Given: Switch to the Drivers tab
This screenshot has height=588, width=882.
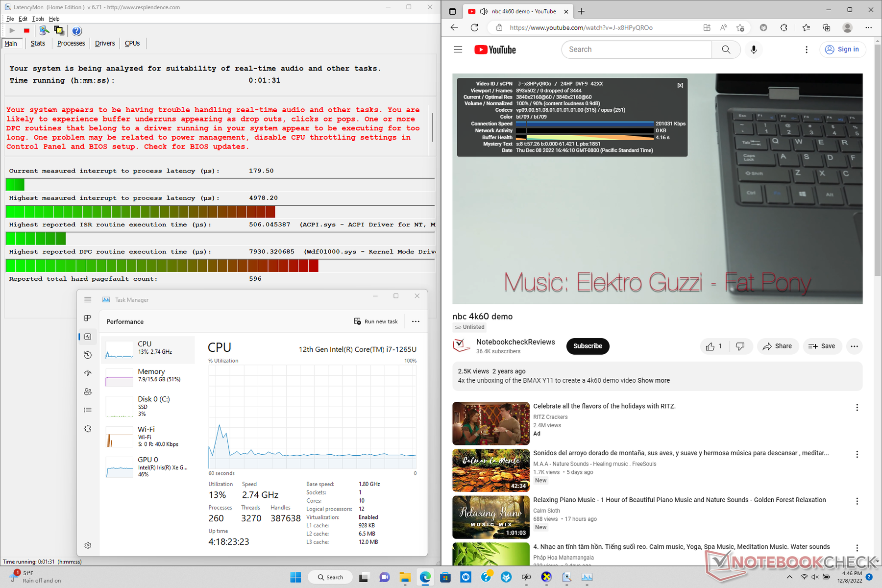Looking at the screenshot, I should 105,43.
